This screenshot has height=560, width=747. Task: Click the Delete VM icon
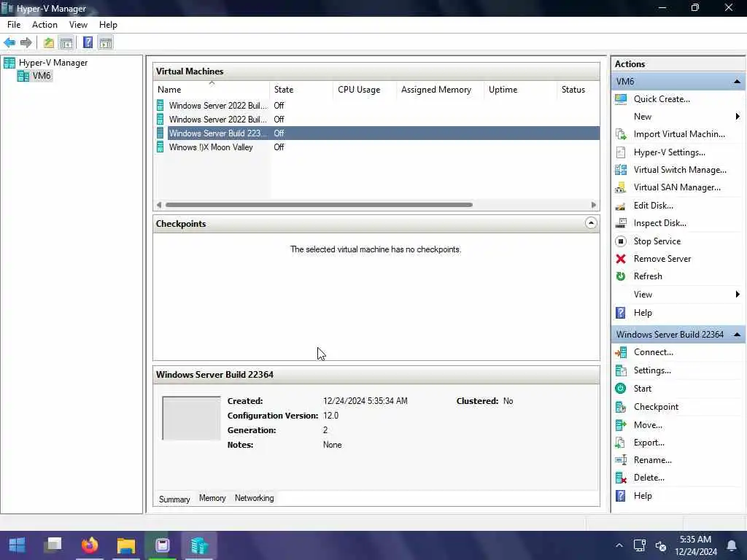(x=621, y=478)
